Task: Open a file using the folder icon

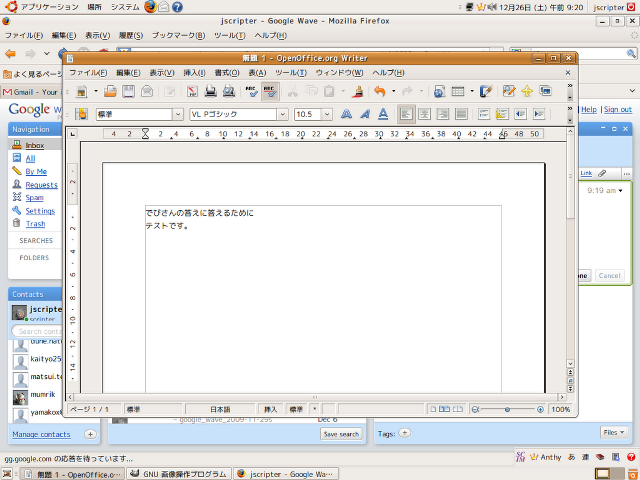Action: point(110,91)
